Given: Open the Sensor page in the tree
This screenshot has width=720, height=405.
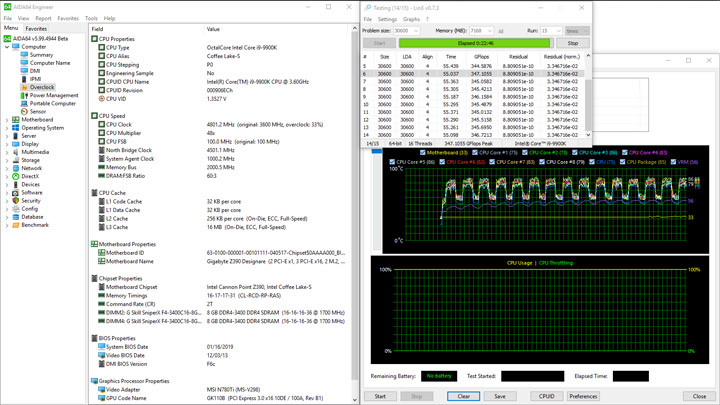Looking at the screenshot, I should [x=38, y=111].
